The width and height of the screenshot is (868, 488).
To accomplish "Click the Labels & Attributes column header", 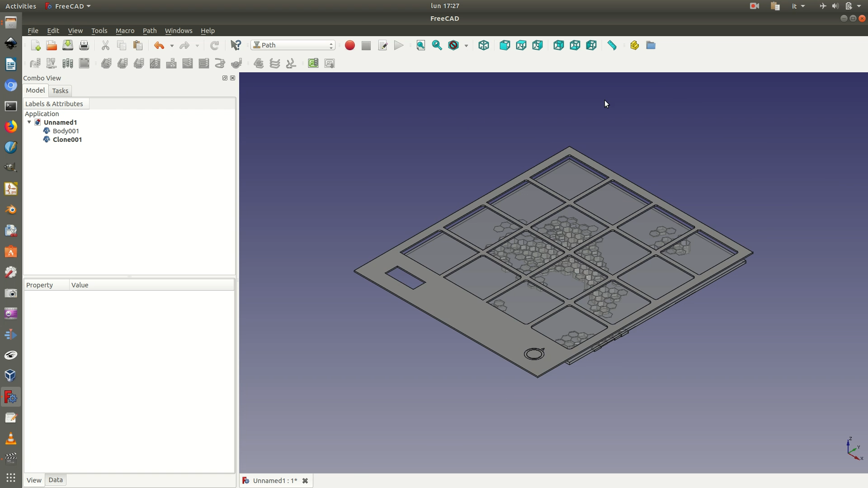I will (56, 104).
